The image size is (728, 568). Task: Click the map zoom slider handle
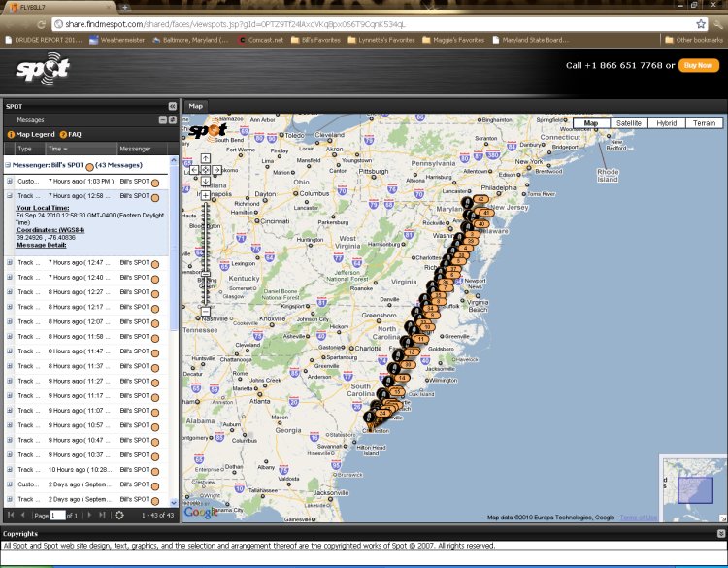click(x=205, y=275)
